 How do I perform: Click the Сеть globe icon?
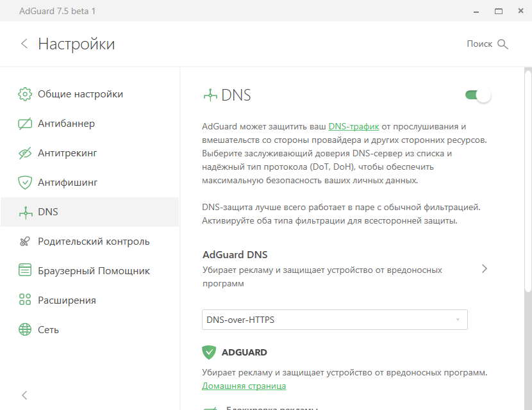click(25, 329)
